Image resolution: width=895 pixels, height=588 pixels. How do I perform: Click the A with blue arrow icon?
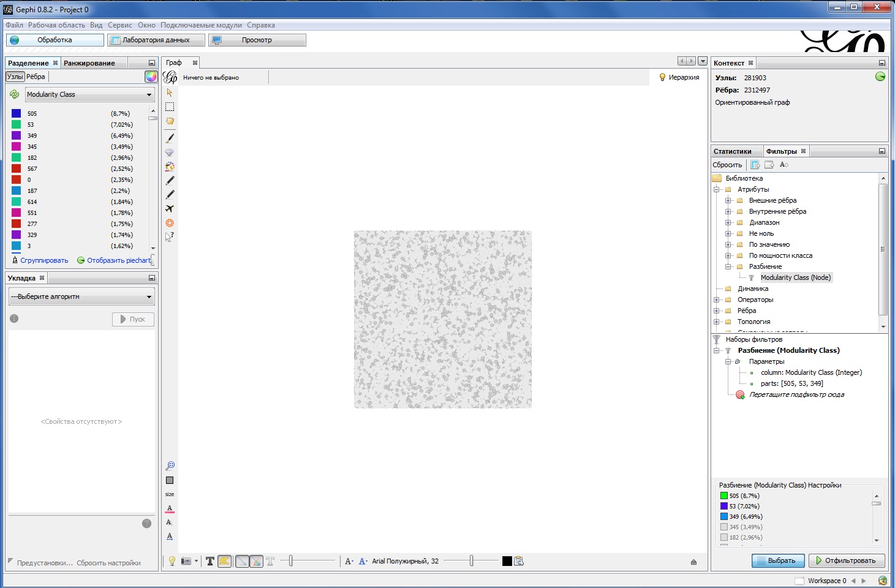(170, 537)
